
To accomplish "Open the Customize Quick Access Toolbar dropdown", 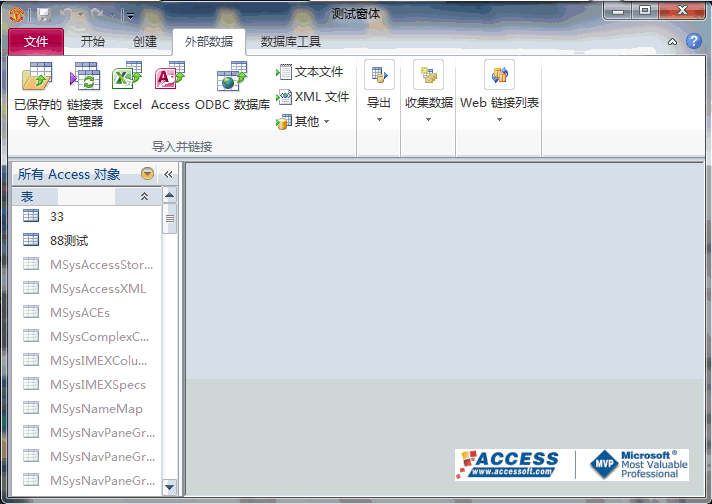I will pos(130,16).
